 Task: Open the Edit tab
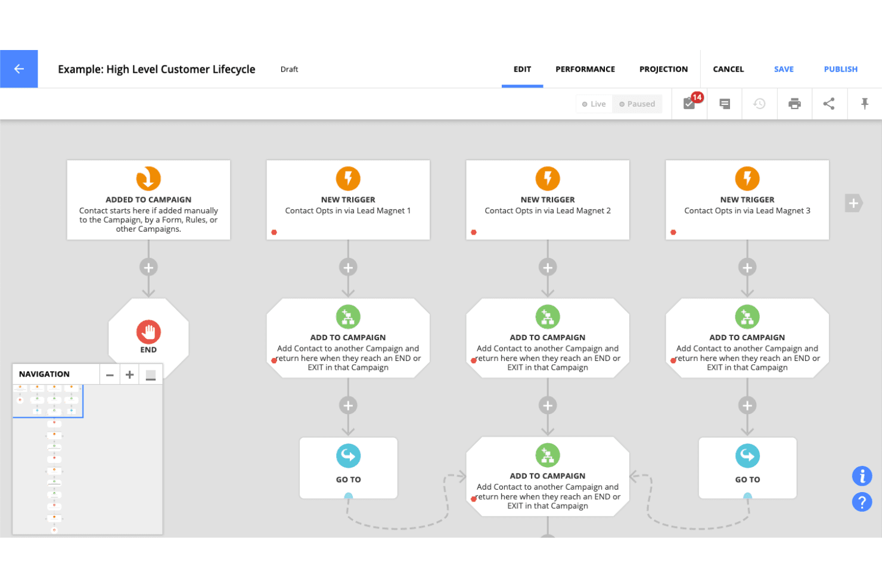pyautogui.click(x=522, y=69)
